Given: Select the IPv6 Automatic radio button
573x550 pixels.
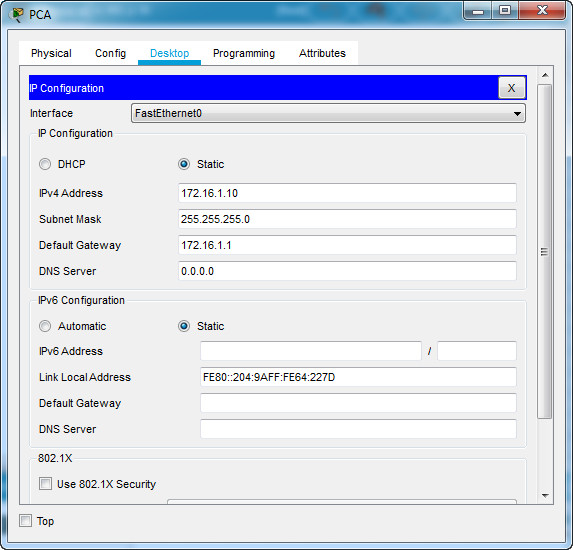Looking at the screenshot, I should [x=45, y=326].
